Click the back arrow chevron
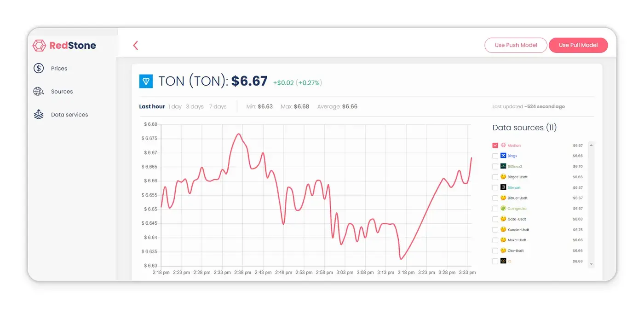The width and height of the screenshot is (644, 309). 135,45
